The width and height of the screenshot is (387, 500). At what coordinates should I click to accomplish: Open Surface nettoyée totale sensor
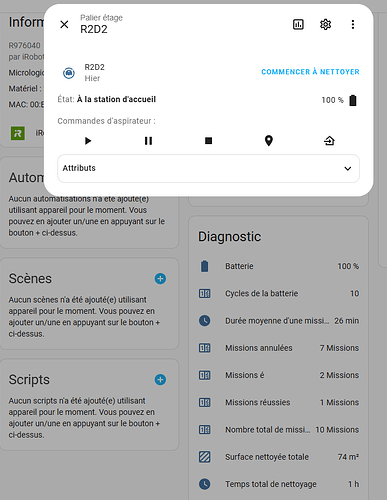279,457
